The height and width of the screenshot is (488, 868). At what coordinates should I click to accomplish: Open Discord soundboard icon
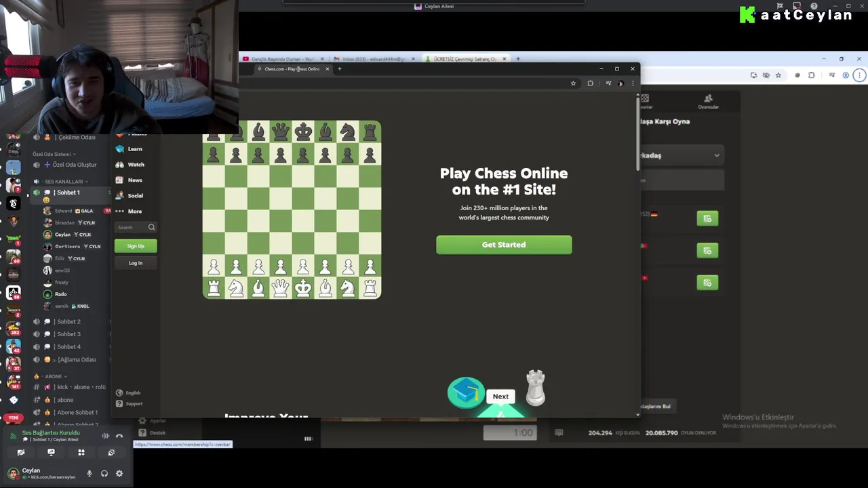[111, 452]
